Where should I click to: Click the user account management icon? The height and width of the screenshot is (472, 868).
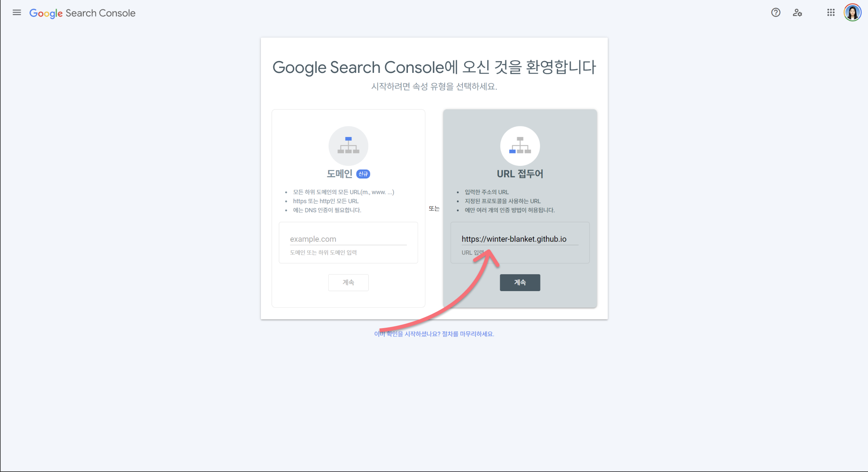[x=797, y=13]
